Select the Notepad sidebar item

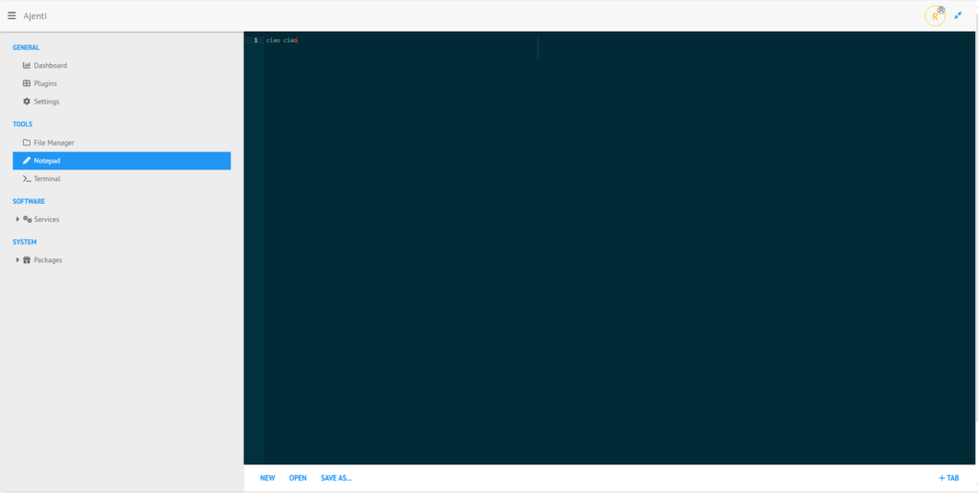[122, 161]
